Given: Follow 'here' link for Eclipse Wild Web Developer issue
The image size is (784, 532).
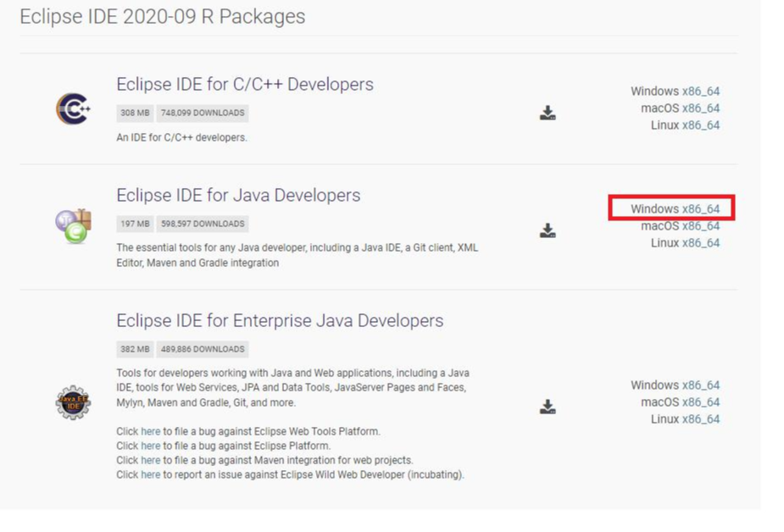Looking at the screenshot, I should coord(151,474).
